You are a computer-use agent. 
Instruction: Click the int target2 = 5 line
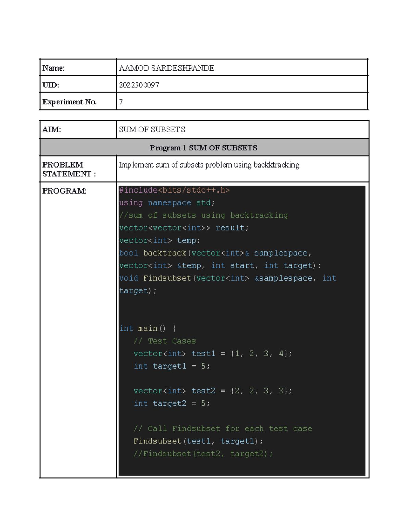point(172,404)
